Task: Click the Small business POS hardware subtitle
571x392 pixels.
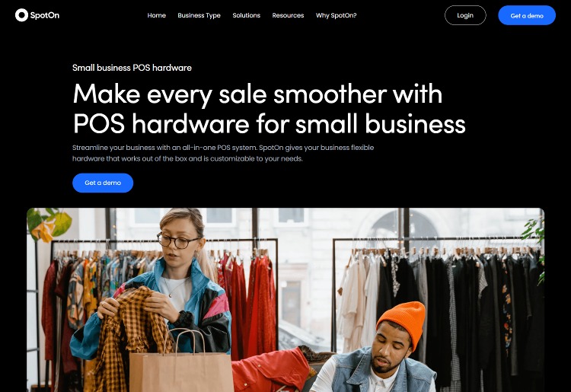Action: pyautogui.click(x=132, y=68)
